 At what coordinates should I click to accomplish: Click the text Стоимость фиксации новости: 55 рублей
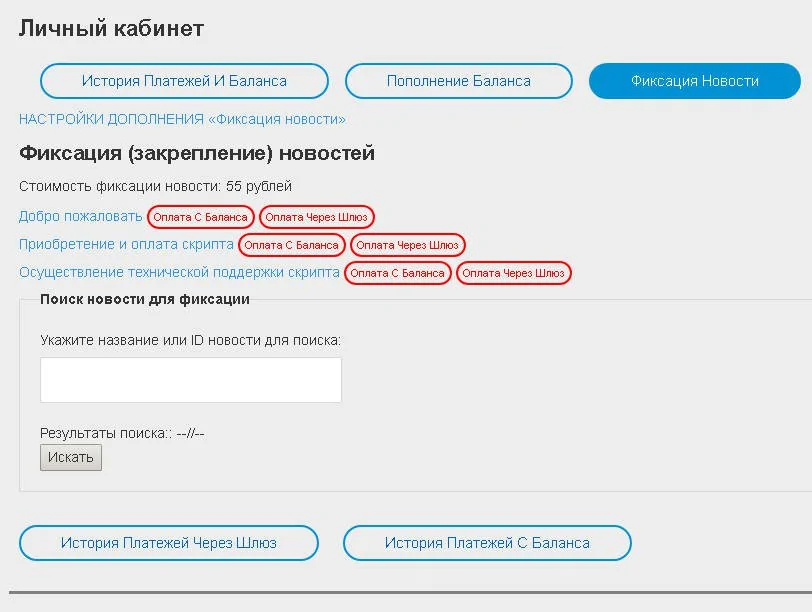(155, 186)
